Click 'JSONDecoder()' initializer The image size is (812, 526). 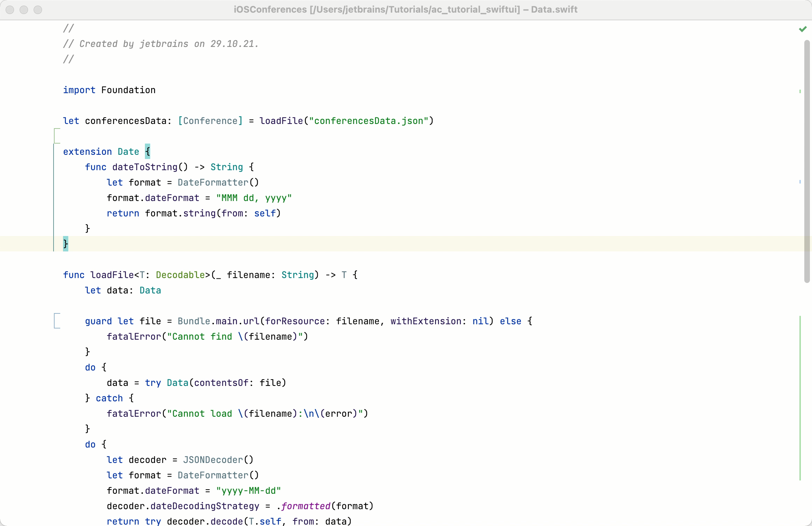point(218,460)
